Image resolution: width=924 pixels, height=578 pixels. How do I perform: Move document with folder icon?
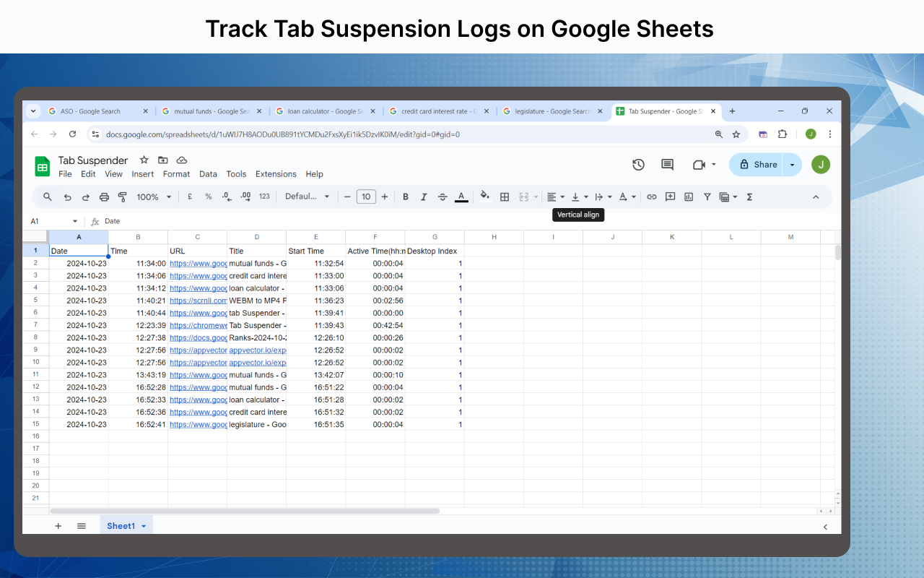point(162,160)
